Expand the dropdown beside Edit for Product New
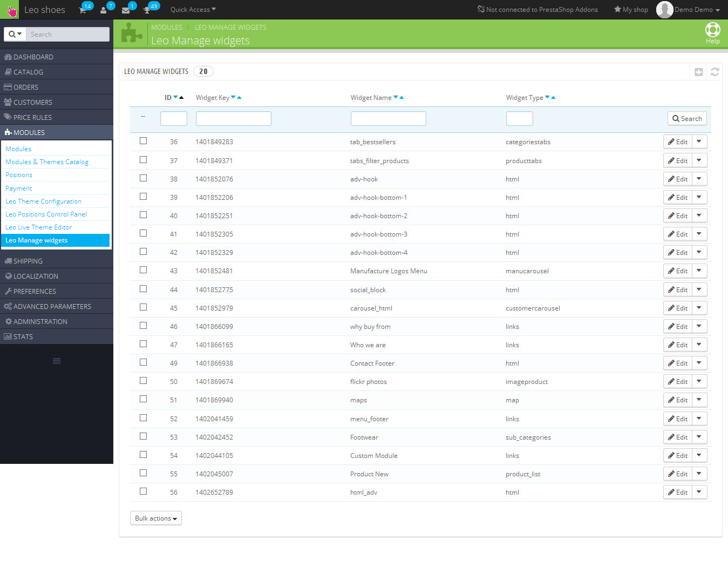Screen dimensions: 728x580 [699, 474]
